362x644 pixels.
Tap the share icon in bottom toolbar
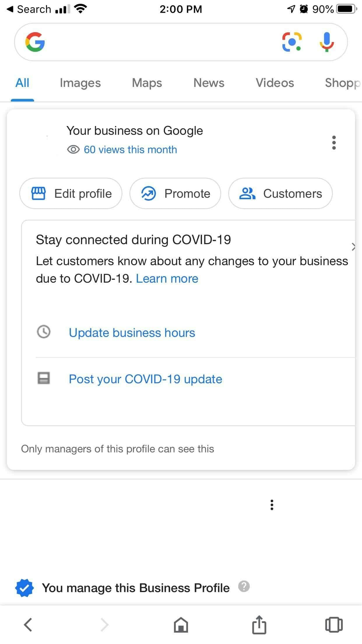(x=259, y=625)
